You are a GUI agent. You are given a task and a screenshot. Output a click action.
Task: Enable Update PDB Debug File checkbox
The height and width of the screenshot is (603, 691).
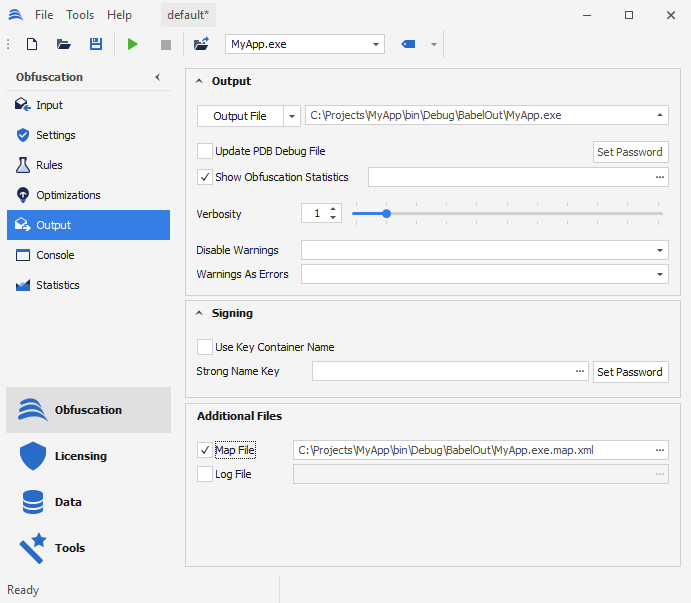click(x=205, y=151)
